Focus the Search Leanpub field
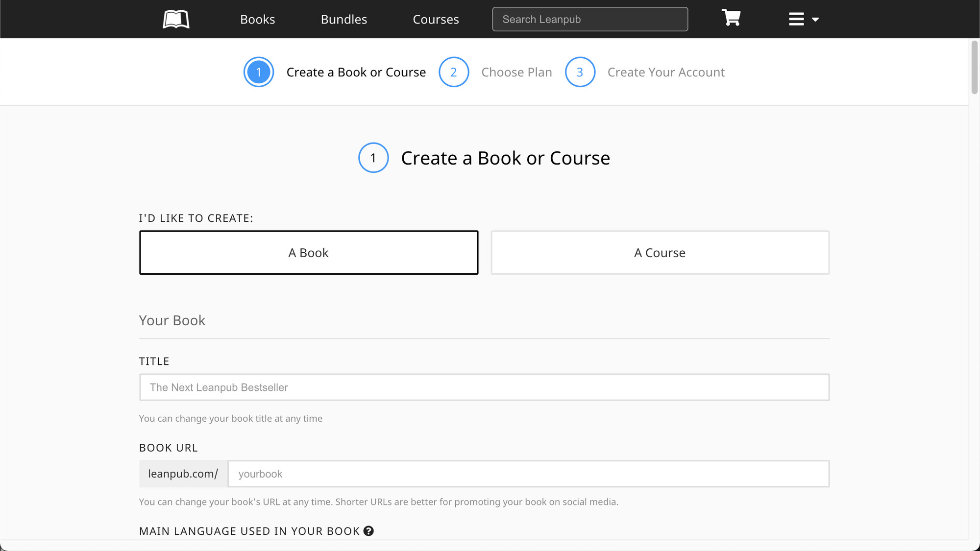Screen dimensions: 980x551 590,19
